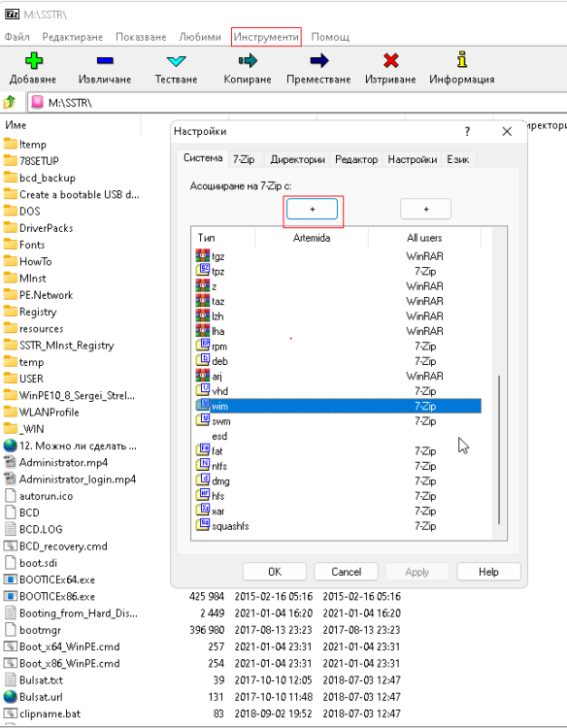
Task: Click the BCD_recovery.cmd script icon
Action: coord(11,546)
